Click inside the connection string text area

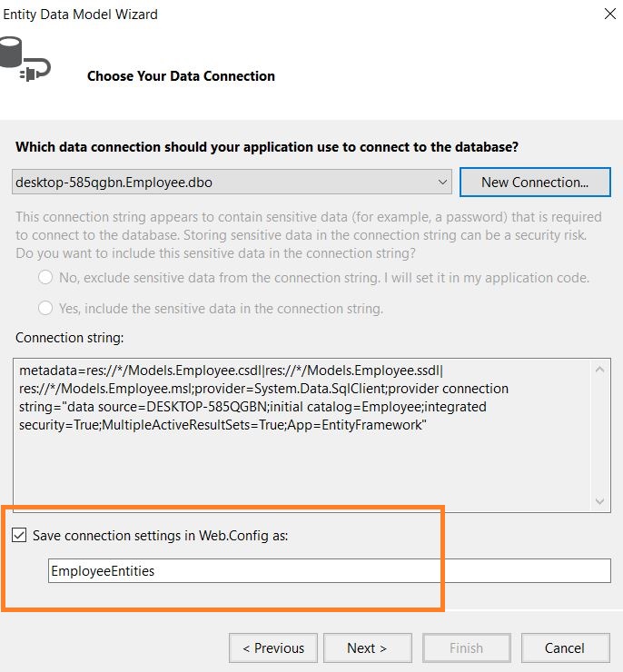point(302,435)
